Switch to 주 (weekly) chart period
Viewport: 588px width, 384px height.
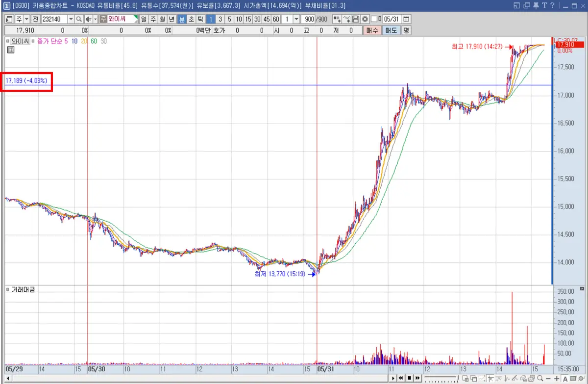click(x=153, y=19)
